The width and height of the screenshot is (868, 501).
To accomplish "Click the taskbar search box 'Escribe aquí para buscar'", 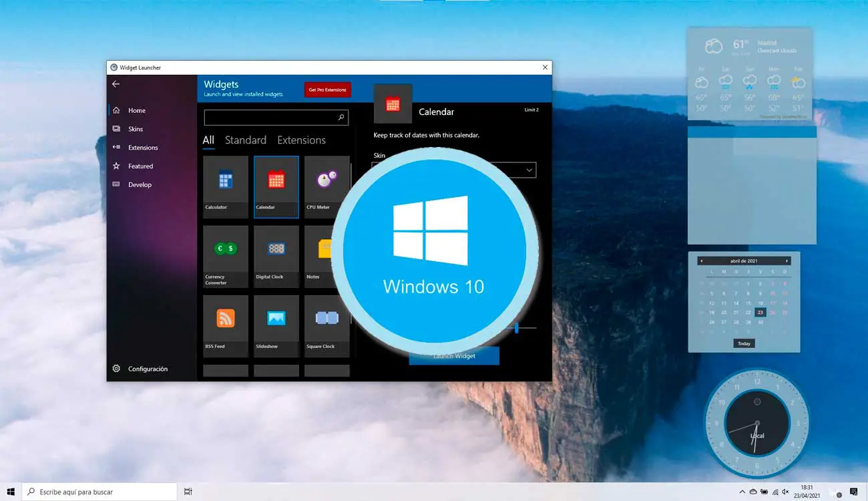I will (x=99, y=492).
